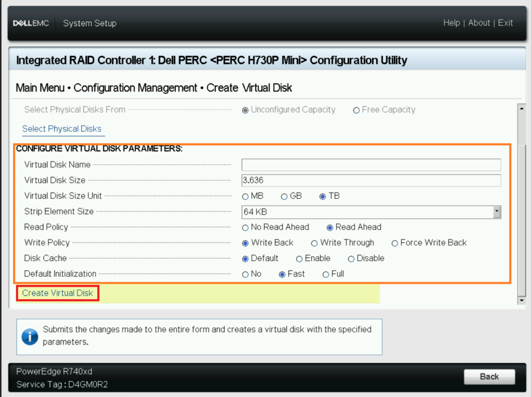This screenshot has height=397, width=532.
Task: Set Disk Cache to Default
Action: (x=245, y=259)
